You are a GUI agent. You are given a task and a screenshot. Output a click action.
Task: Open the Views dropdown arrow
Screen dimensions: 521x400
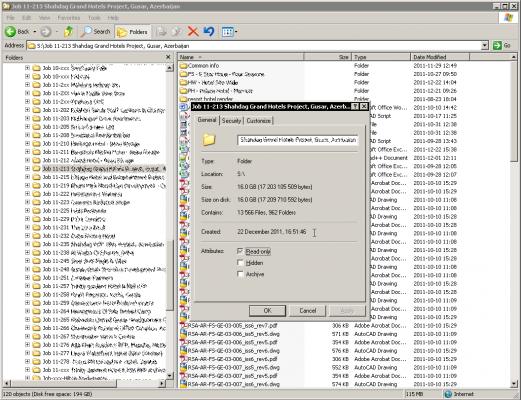(x=236, y=32)
